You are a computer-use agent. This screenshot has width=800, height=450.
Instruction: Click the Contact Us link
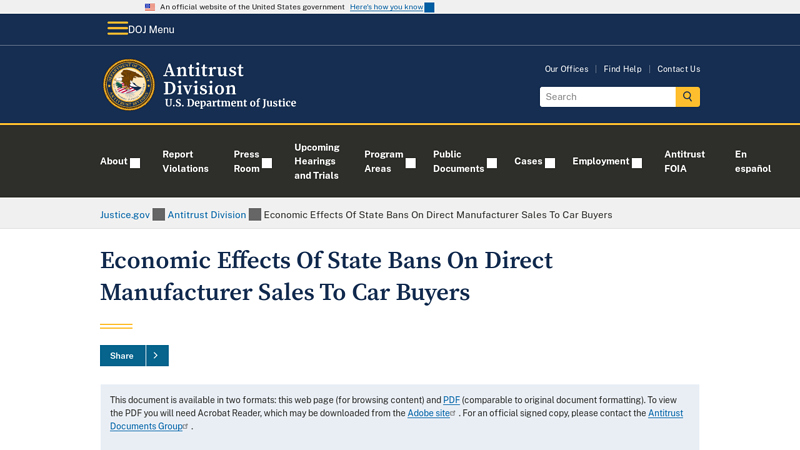[679, 69]
